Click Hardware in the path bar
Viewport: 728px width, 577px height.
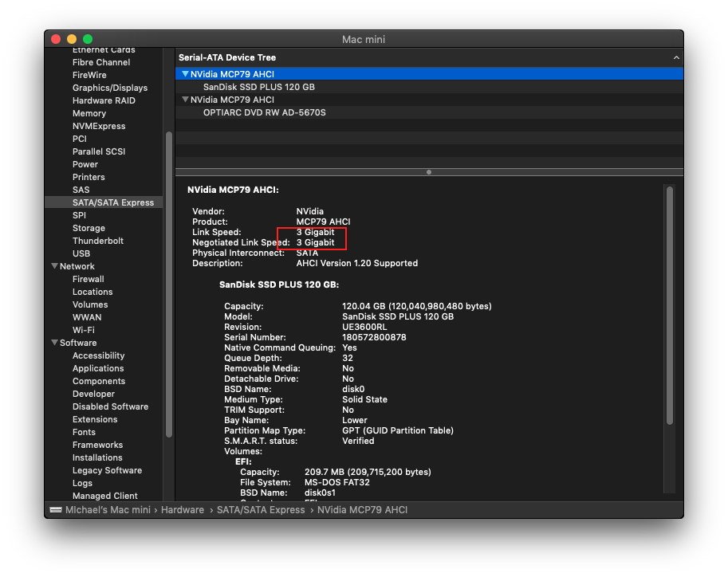point(183,510)
